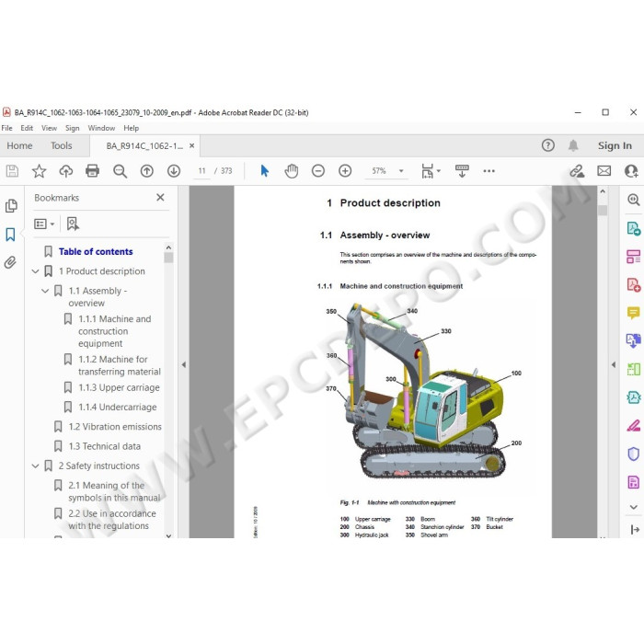644x644 pixels.
Task: Send file by email icon
Action: 604,171
